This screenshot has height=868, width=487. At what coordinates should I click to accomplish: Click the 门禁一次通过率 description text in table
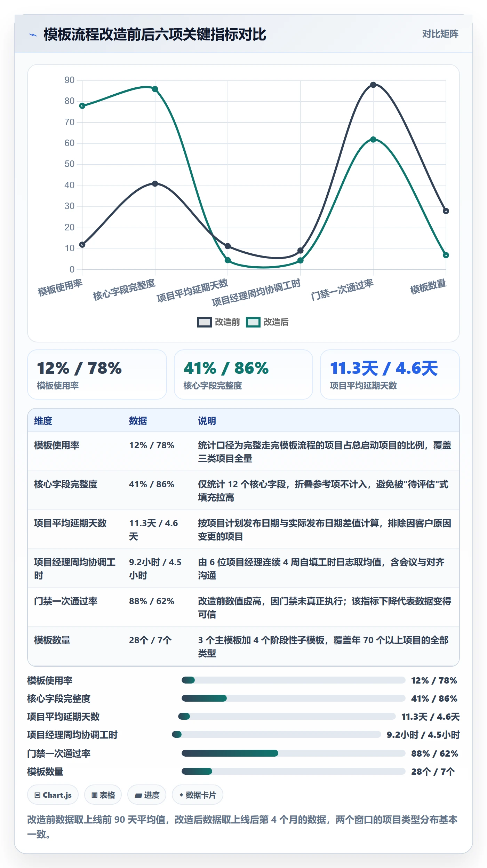(325, 608)
